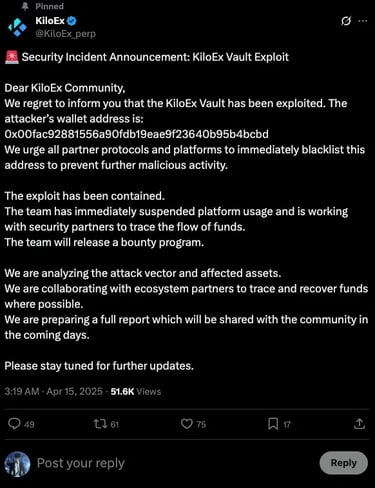375x488 pixels.
Task: Open the Grok circle-slash icon
Action: (x=346, y=21)
